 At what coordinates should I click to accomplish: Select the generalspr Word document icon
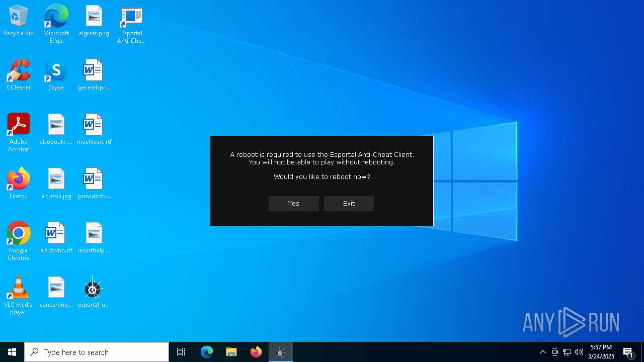[x=94, y=75]
